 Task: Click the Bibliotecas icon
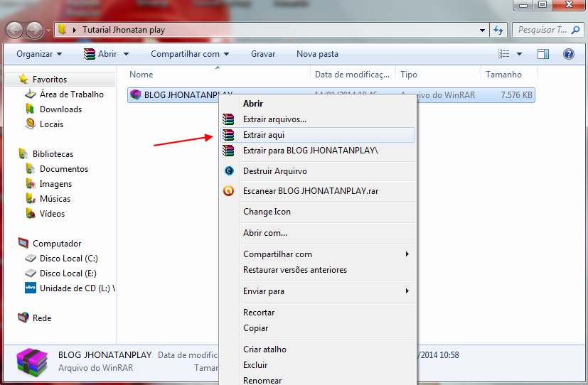click(23, 153)
